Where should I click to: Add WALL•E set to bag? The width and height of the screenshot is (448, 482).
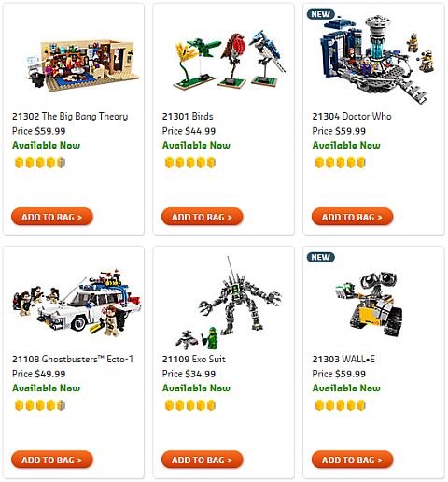click(x=352, y=460)
